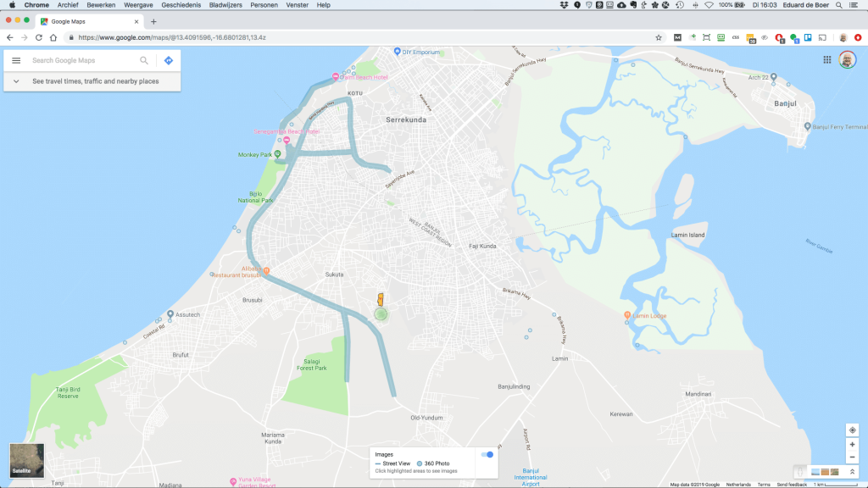Screen dimensions: 868x488
Task: Click the Search Google Maps field
Action: coord(83,61)
